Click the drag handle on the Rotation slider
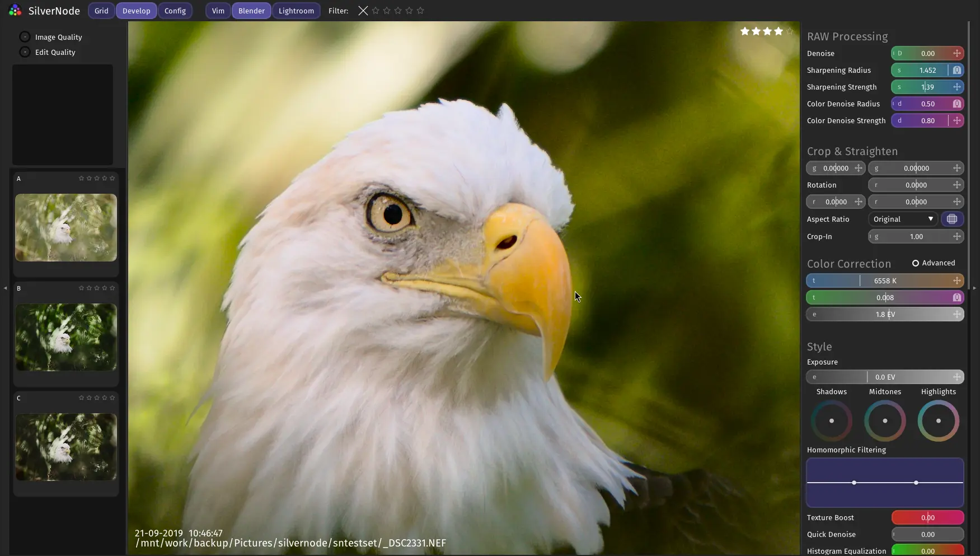This screenshot has width=980, height=556. coord(957,185)
